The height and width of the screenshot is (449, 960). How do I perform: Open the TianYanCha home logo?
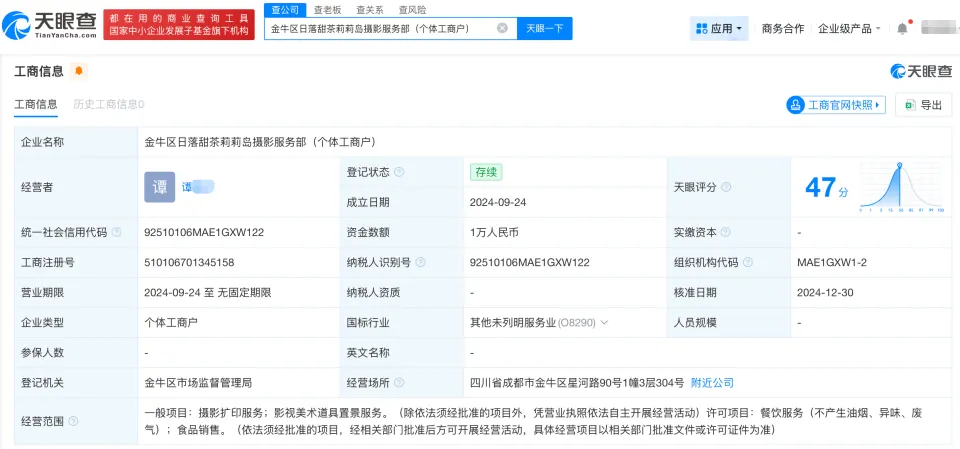click(x=49, y=25)
